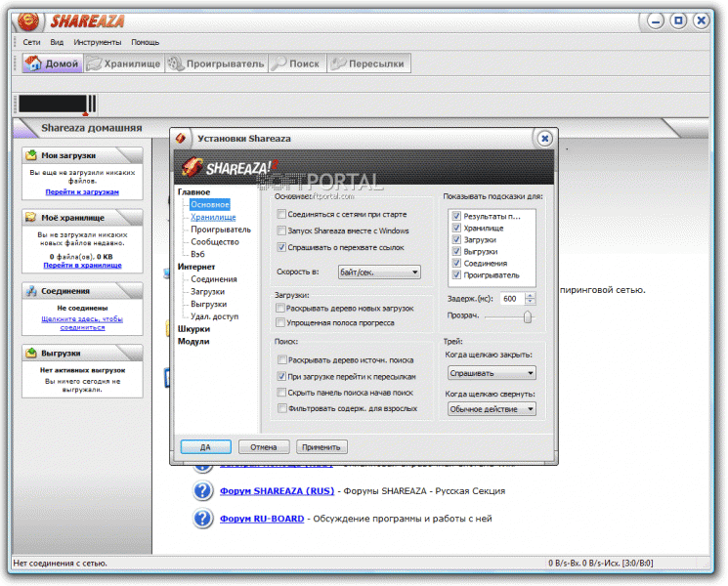Uncheck Спрашивать о перехвате ссылок checkbox
This screenshot has width=728, height=586.
tap(281, 247)
